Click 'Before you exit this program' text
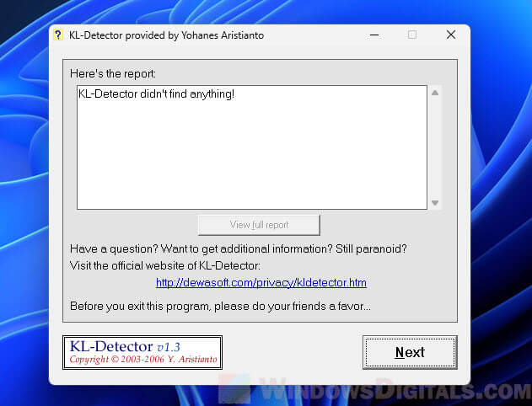 tap(221, 306)
